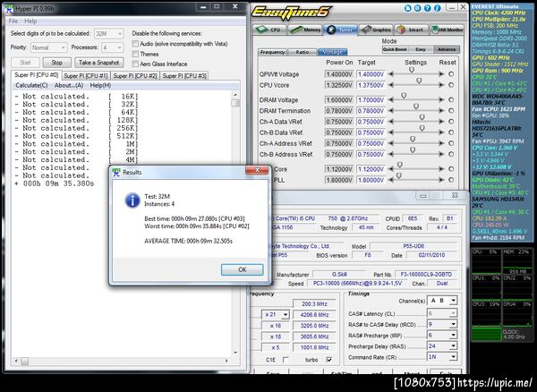Image resolution: width=537 pixels, height=392 pixels.
Task: Click the right arrow for DRAM Voltage
Action: 442,99
